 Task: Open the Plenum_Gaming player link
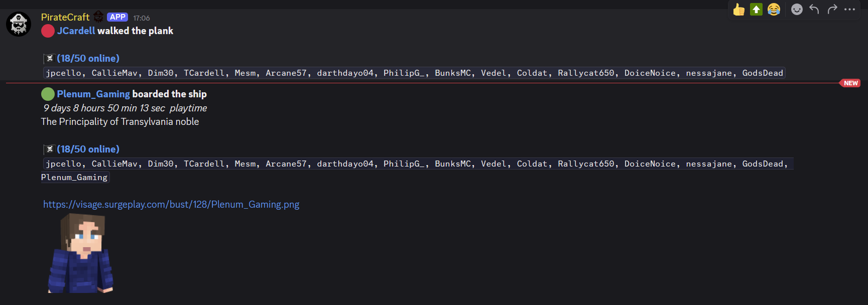[x=93, y=94]
